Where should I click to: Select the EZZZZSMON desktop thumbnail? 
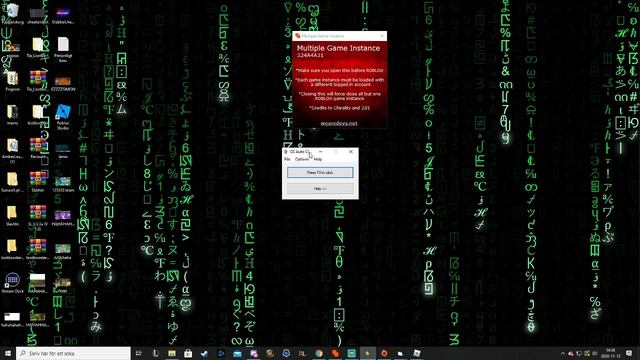[x=63, y=84]
